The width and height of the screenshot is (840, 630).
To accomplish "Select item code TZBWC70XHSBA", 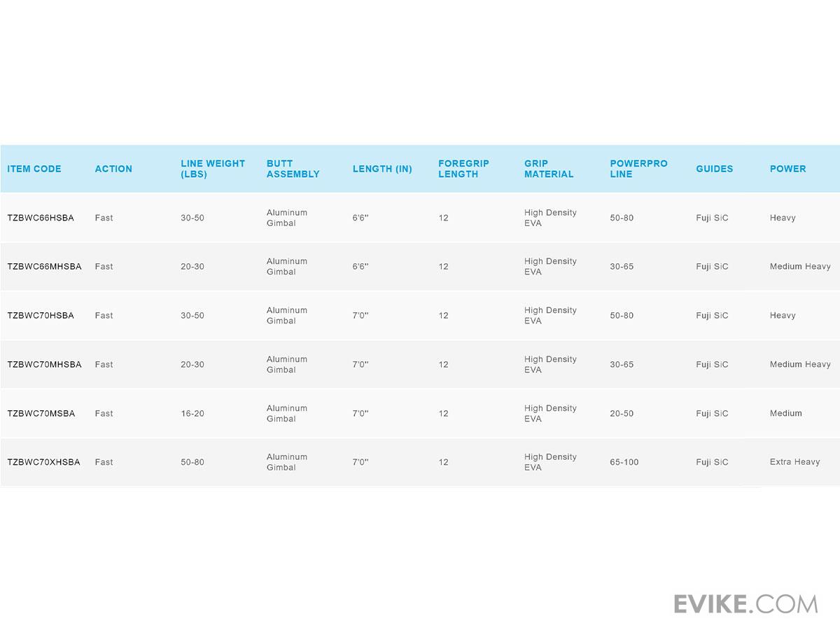I will 43,462.
